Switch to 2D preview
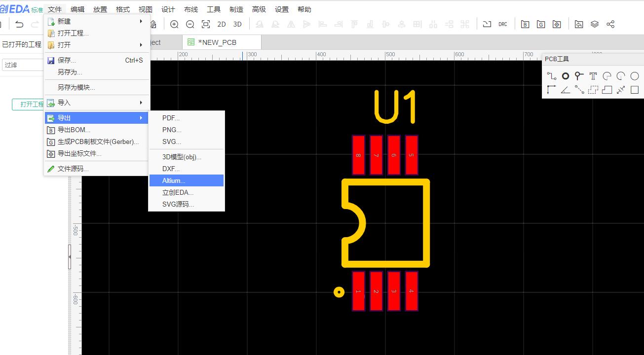644x355 pixels. coord(222,24)
